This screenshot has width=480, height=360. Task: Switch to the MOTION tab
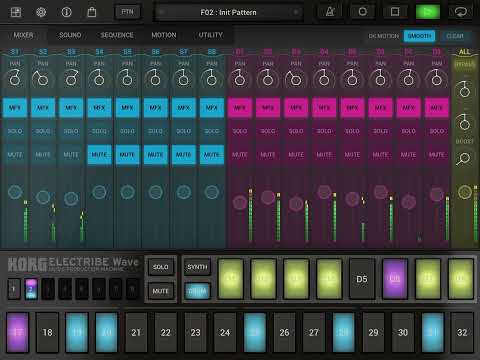[164, 35]
